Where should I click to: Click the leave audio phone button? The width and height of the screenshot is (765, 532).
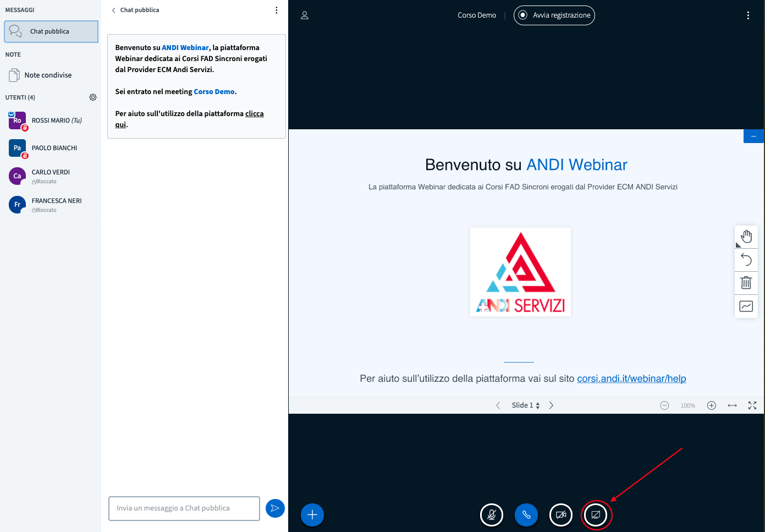click(526, 515)
